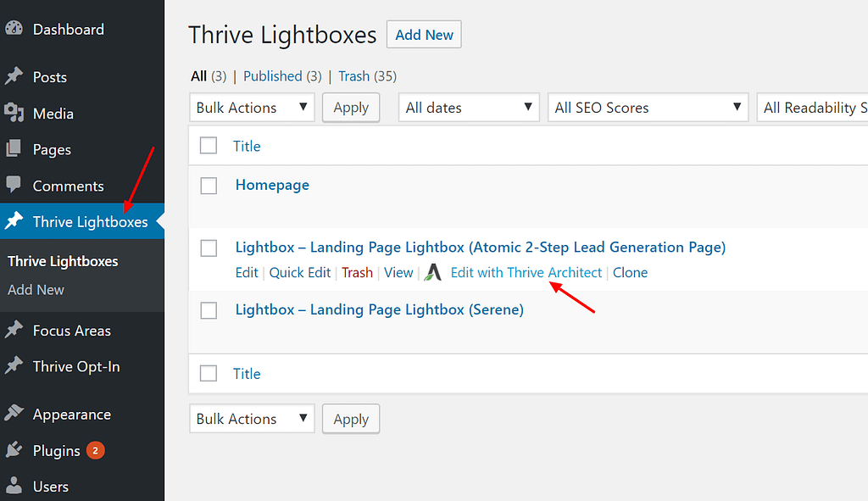Switch to the Trash filter tab

click(x=353, y=76)
